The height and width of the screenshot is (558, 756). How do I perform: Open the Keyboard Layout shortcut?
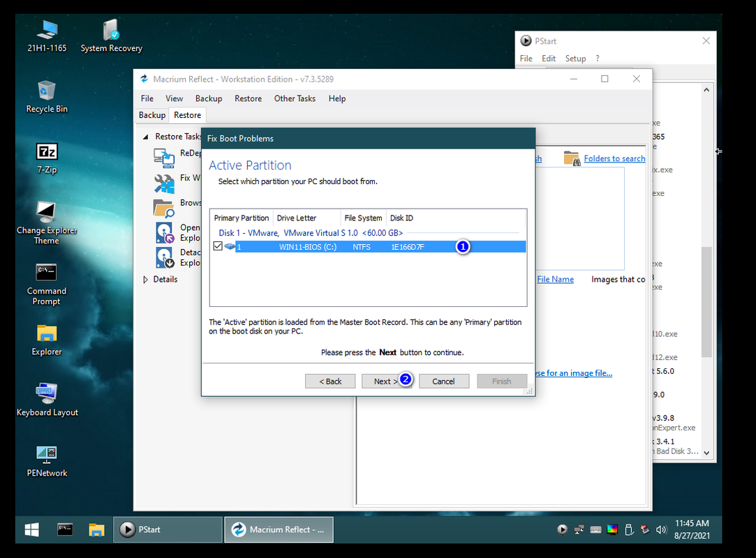click(x=47, y=400)
